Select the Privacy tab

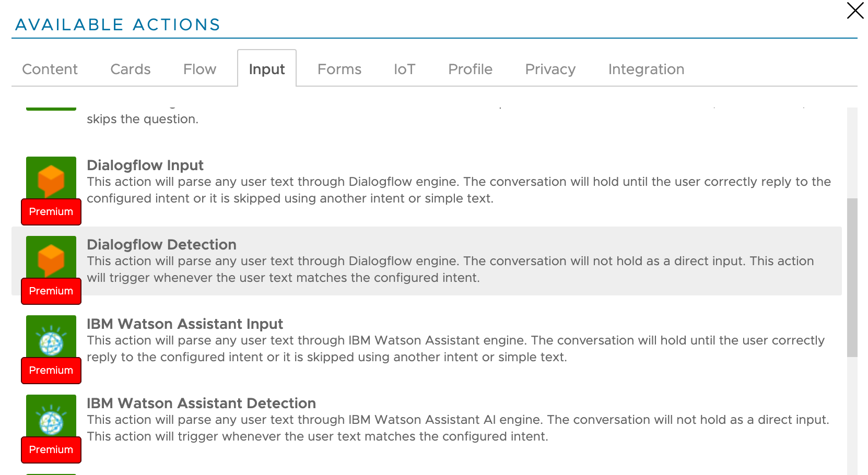tap(550, 69)
